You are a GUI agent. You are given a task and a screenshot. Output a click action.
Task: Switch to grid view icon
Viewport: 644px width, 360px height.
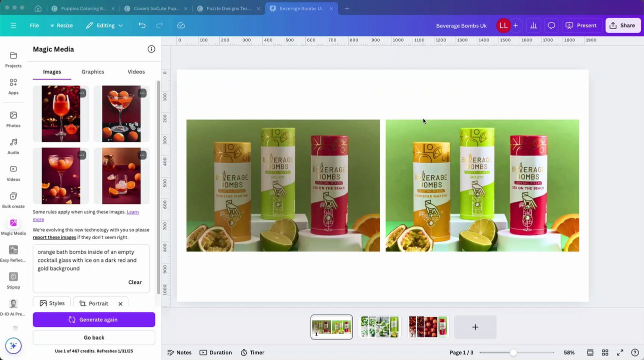coord(605,352)
